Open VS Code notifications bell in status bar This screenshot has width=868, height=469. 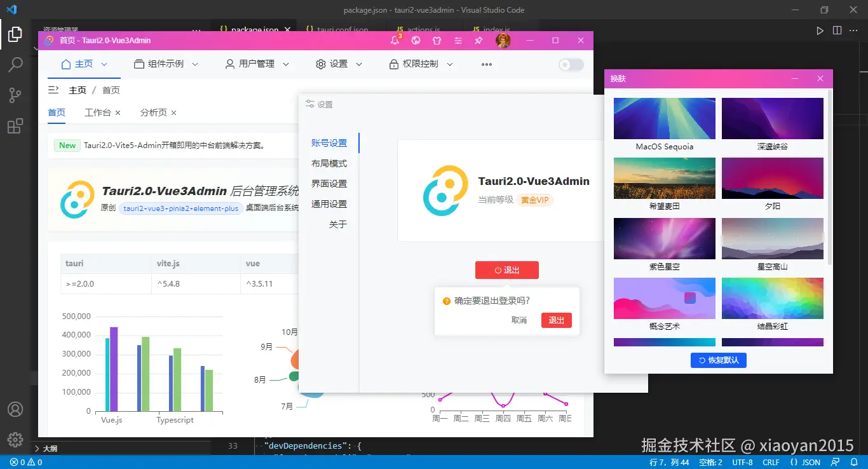click(x=853, y=463)
